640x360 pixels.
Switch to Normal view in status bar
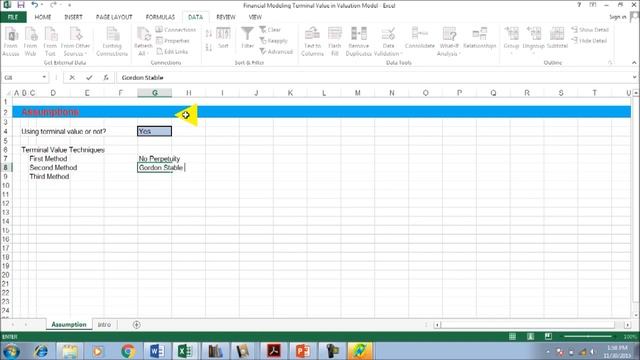click(x=512, y=336)
